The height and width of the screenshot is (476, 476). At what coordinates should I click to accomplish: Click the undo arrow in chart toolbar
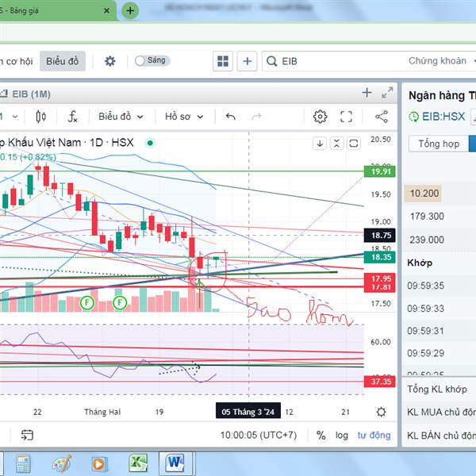pyautogui.click(x=231, y=117)
